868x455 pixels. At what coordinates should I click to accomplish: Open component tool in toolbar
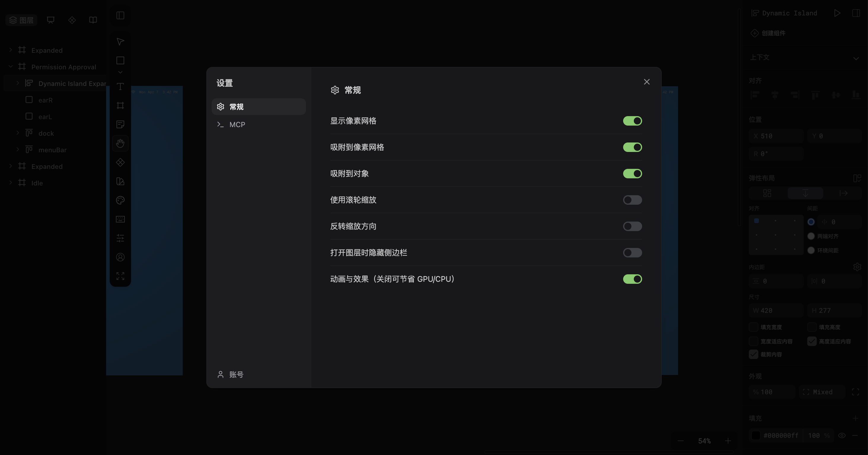120,162
